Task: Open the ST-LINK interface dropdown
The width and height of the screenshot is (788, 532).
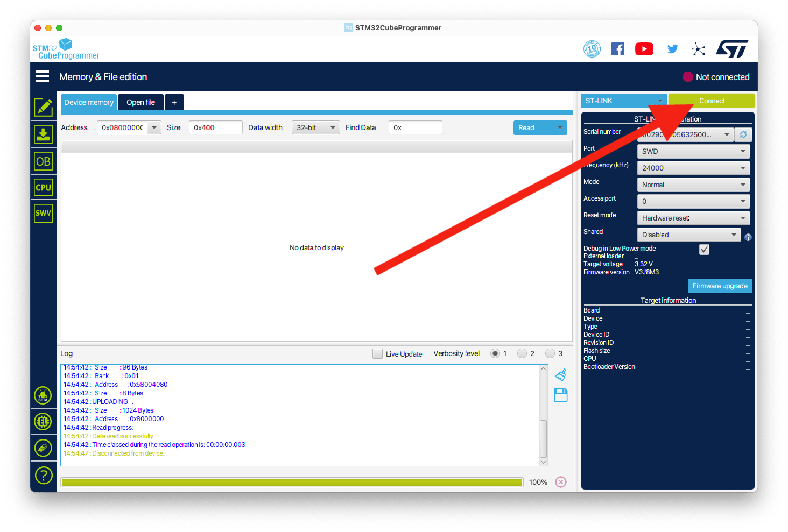Action: [624, 101]
